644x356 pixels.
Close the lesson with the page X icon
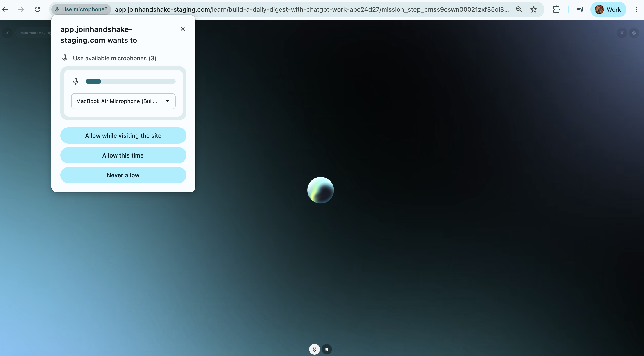pyautogui.click(x=7, y=33)
